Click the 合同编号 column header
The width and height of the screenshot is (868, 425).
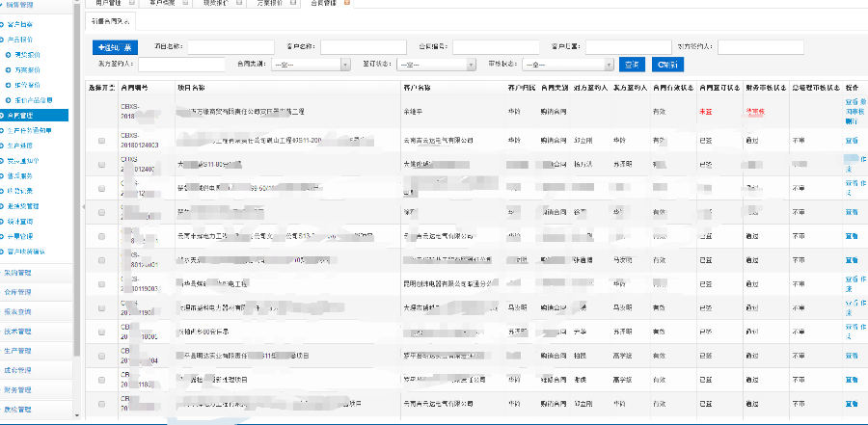click(x=134, y=88)
